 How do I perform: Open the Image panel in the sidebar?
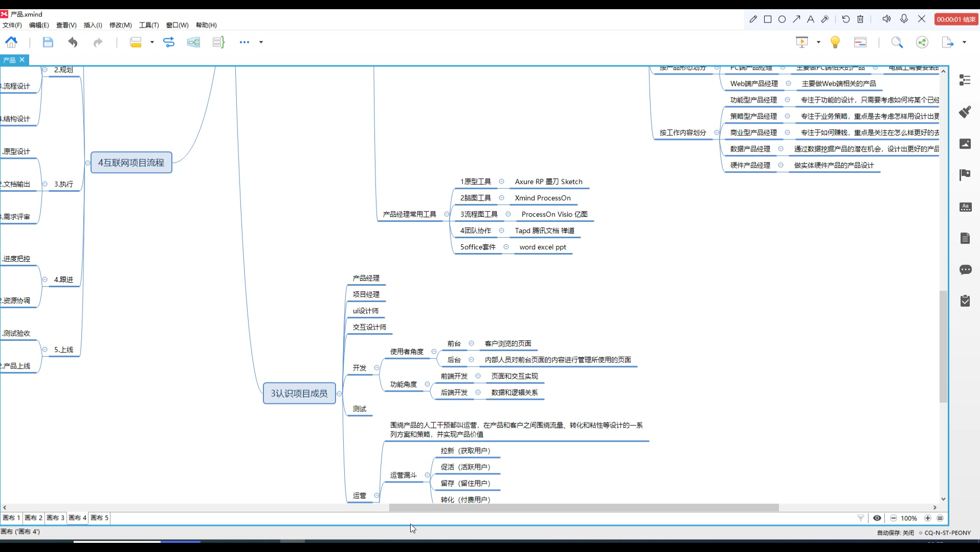click(965, 144)
